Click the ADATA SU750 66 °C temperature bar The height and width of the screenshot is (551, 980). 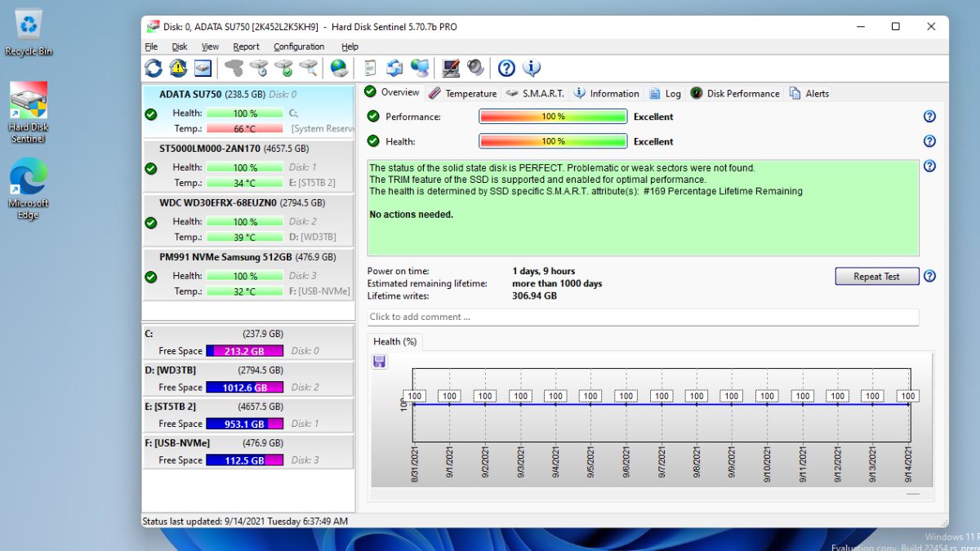(x=245, y=129)
